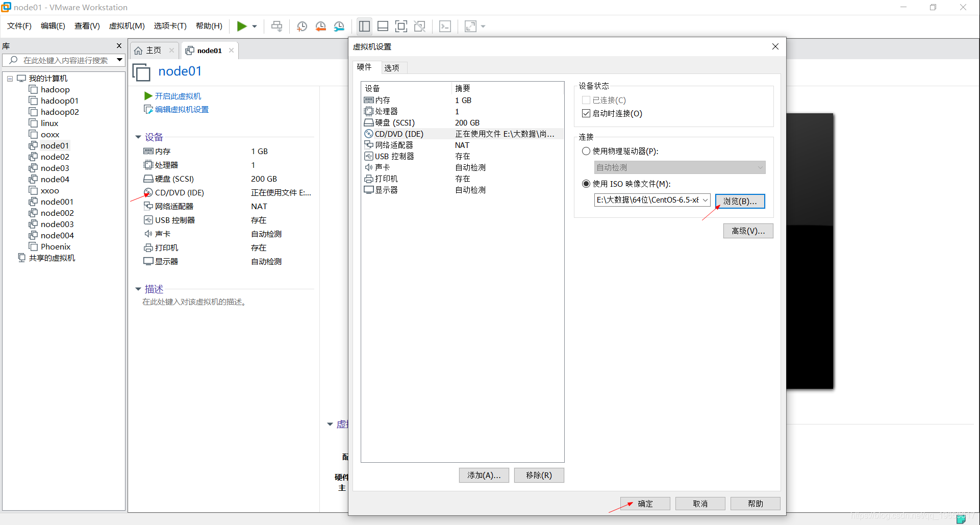Switch to the 硬件 tab in settings dialog
This screenshot has height=525, width=980.
pos(364,67)
